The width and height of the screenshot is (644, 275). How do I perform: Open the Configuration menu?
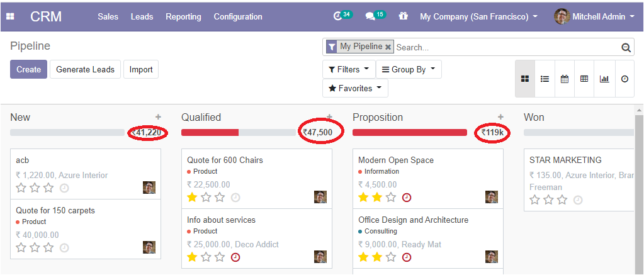coord(238,17)
